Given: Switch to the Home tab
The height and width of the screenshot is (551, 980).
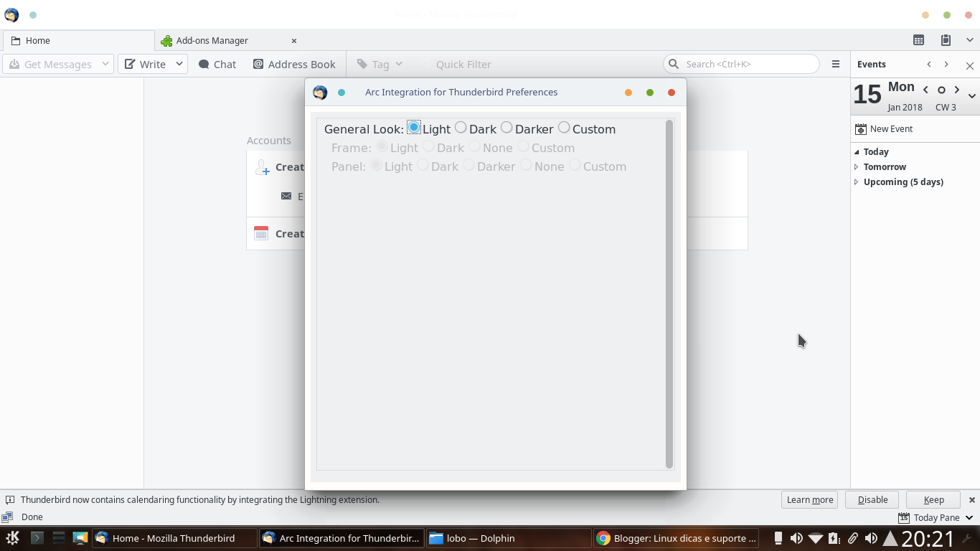Looking at the screenshot, I should click(77, 41).
